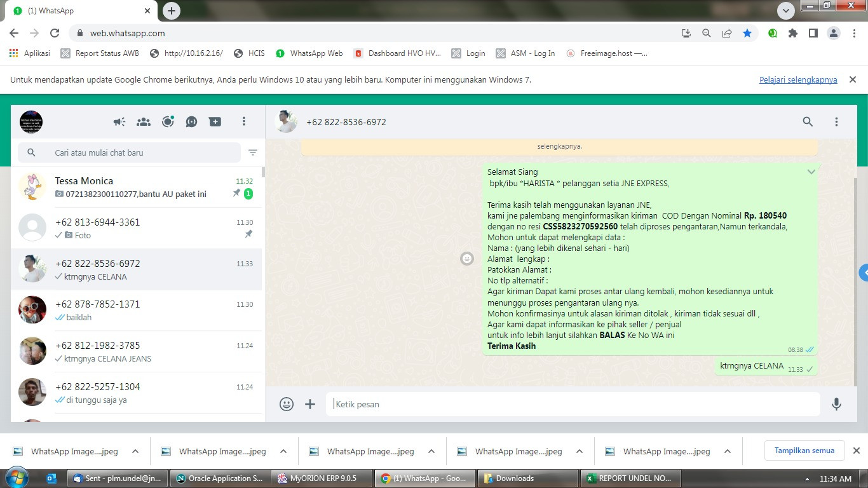Image resolution: width=868 pixels, height=488 pixels.
Task: Go back in the browser
Action: tap(14, 33)
